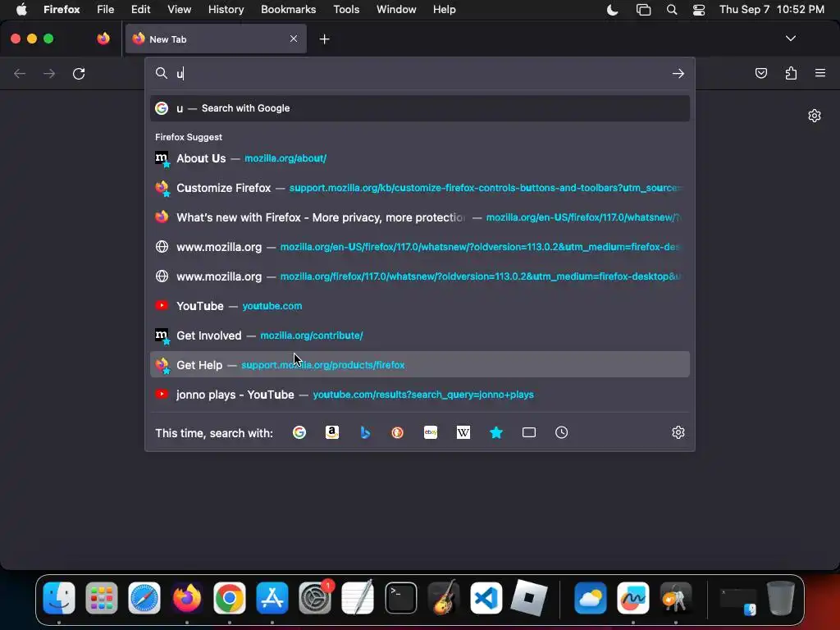
Task: Open the Help menu
Action: (444, 10)
